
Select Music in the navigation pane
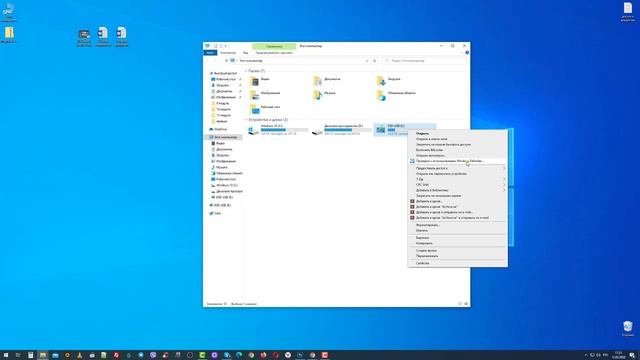point(219,167)
